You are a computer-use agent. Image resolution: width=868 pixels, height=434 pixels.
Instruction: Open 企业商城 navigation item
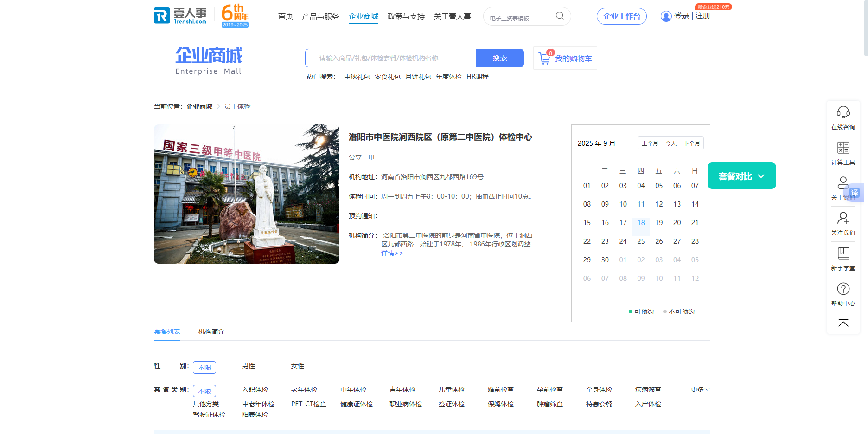364,17
